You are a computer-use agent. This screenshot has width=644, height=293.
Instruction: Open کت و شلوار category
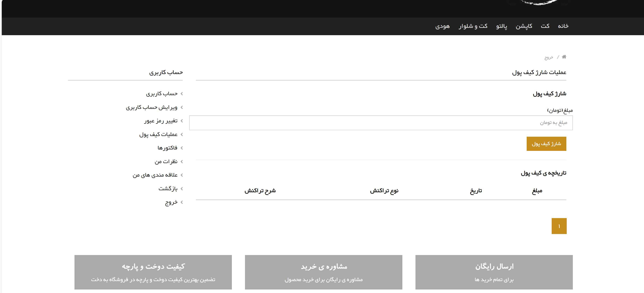coord(473,26)
